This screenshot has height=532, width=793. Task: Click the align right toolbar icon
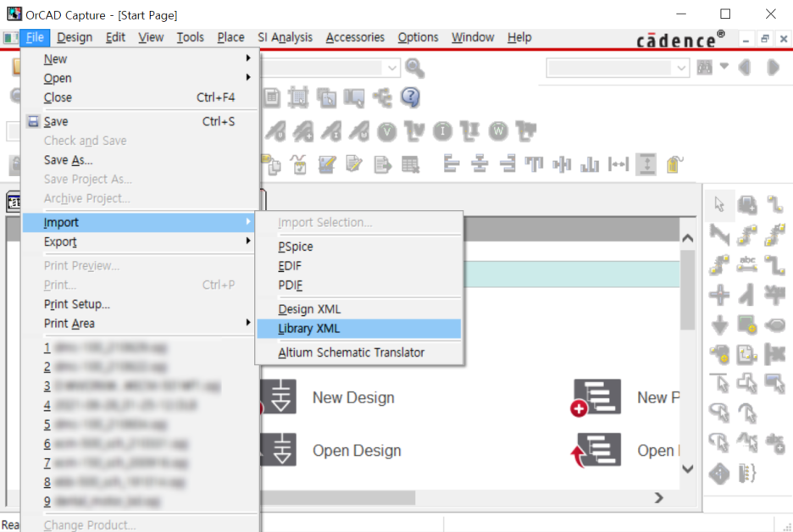point(507,164)
